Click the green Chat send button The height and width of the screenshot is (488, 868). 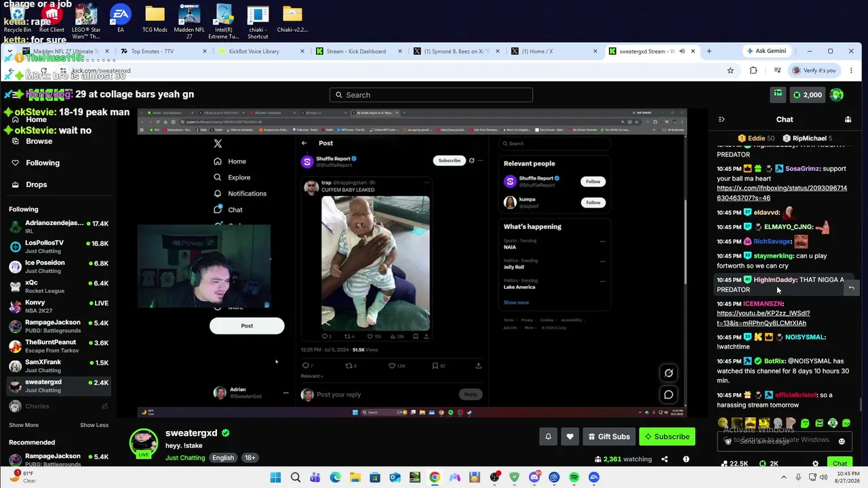coord(840,464)
